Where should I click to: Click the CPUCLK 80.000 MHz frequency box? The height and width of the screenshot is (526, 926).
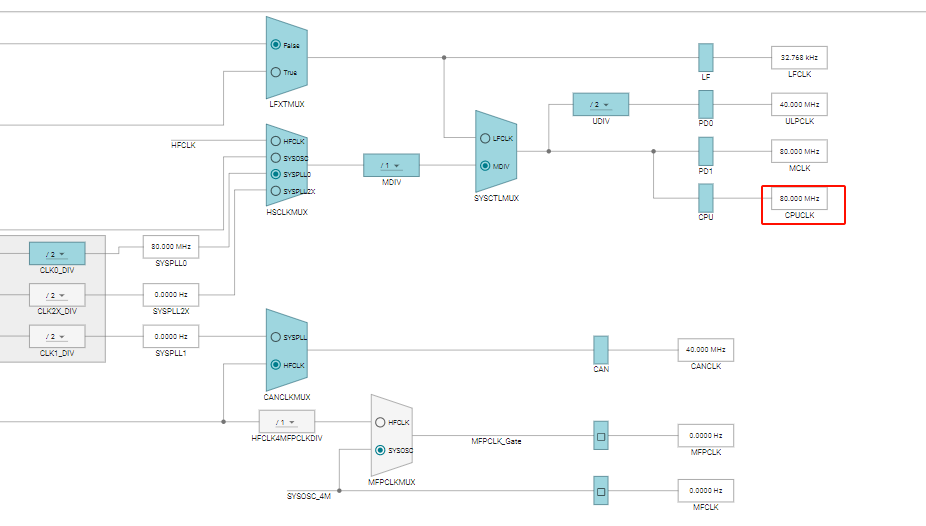pos(799,199)
